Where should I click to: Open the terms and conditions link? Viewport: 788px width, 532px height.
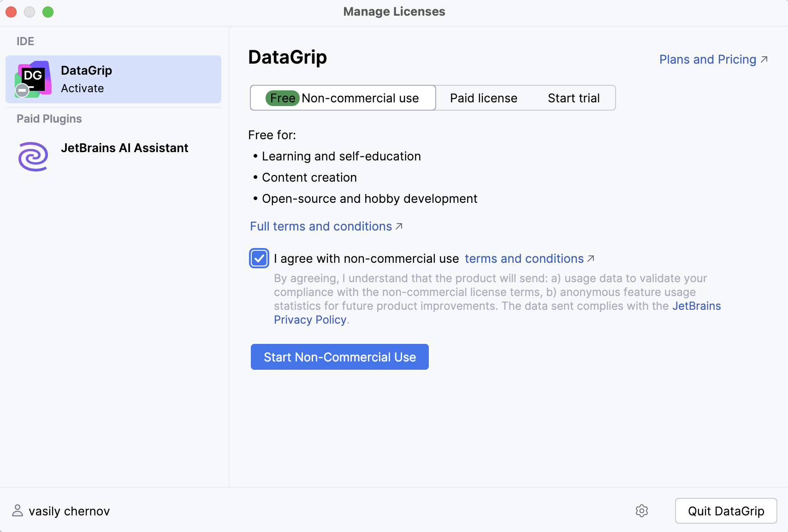[524, 258]
